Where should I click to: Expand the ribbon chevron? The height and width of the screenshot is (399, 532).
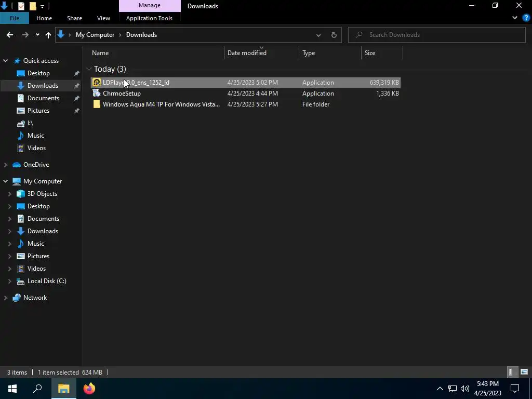pyautogui.click(x=515, y=18)
